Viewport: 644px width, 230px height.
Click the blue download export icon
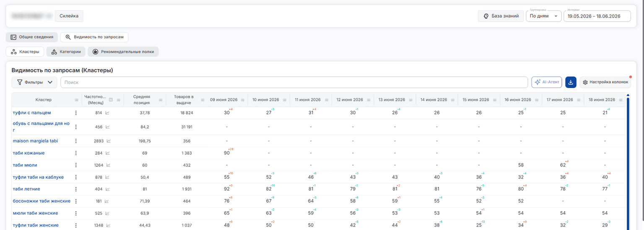(571, 82)
